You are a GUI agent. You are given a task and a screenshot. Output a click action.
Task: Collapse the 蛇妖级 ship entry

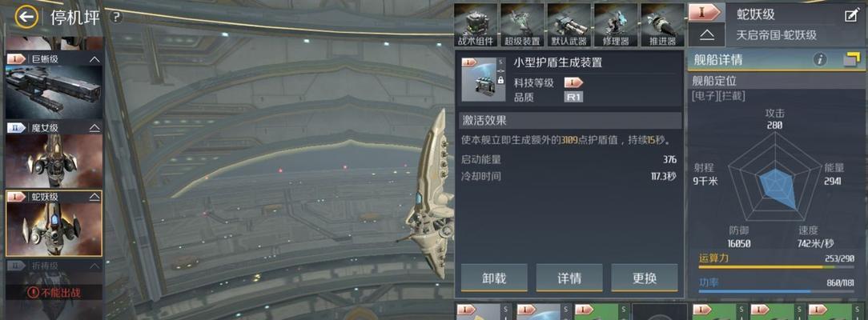[x=94, y=197]
